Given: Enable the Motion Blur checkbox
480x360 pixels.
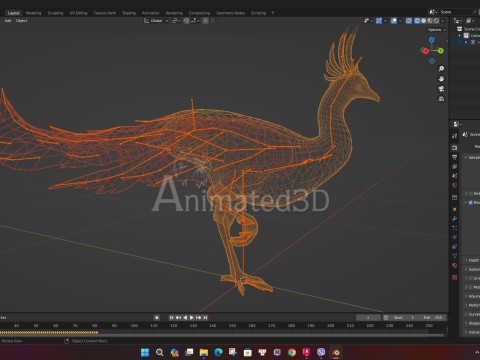Looking at the screenshot, I should [x=470, y=287].
